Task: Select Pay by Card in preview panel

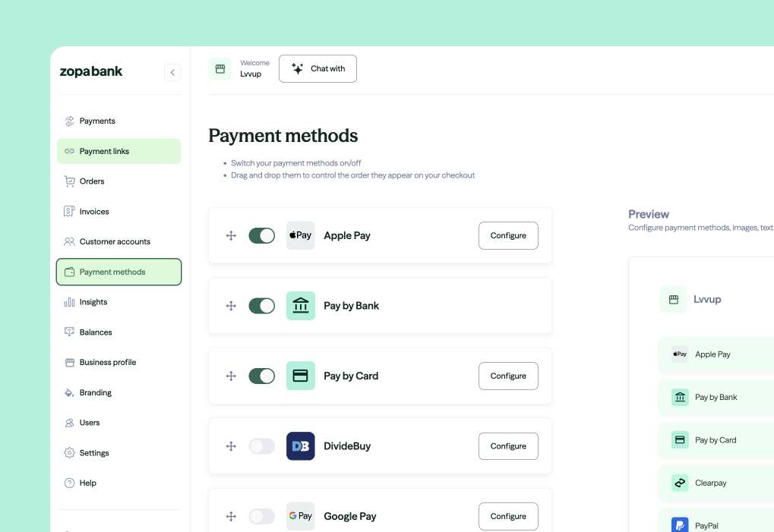Action: coord(716,440)
